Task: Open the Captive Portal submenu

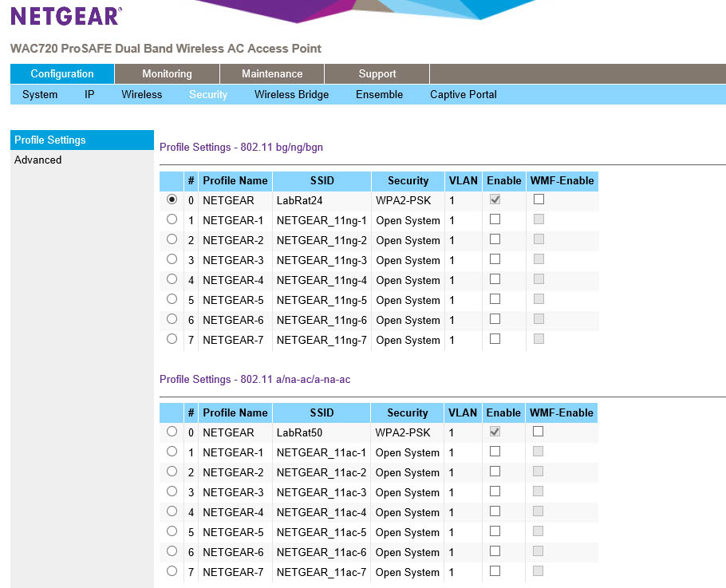Action: coord(463,94)
